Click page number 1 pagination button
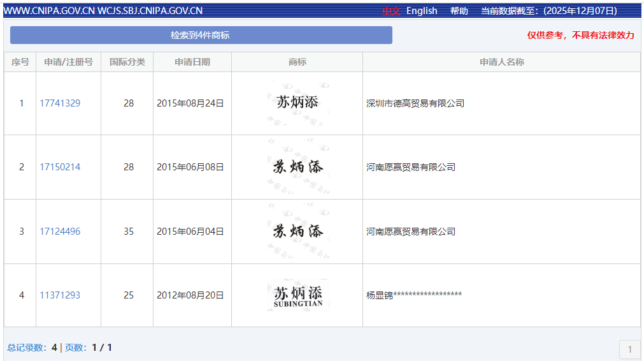644x361 pixels. 629,349
